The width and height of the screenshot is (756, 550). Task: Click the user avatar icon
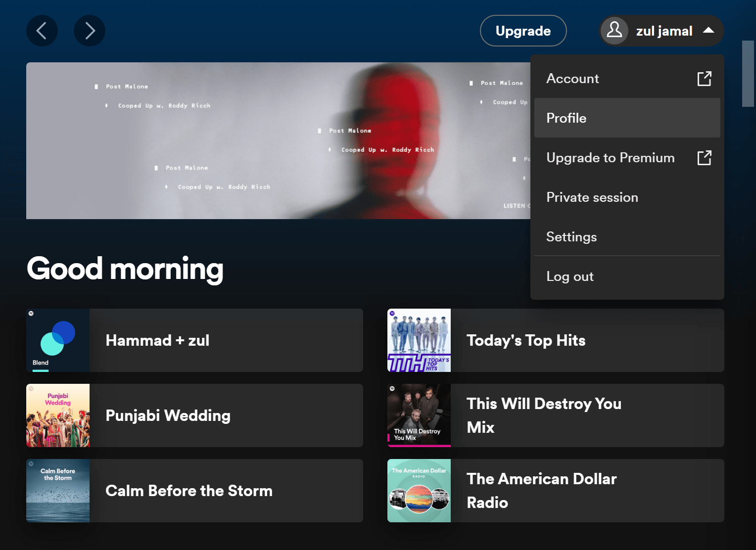(614, 31)
